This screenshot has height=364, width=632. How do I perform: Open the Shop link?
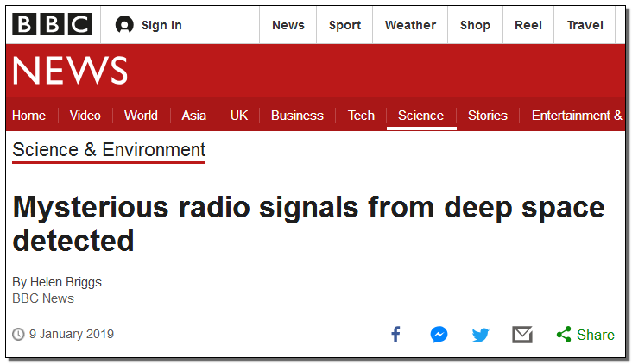(475, 25)
